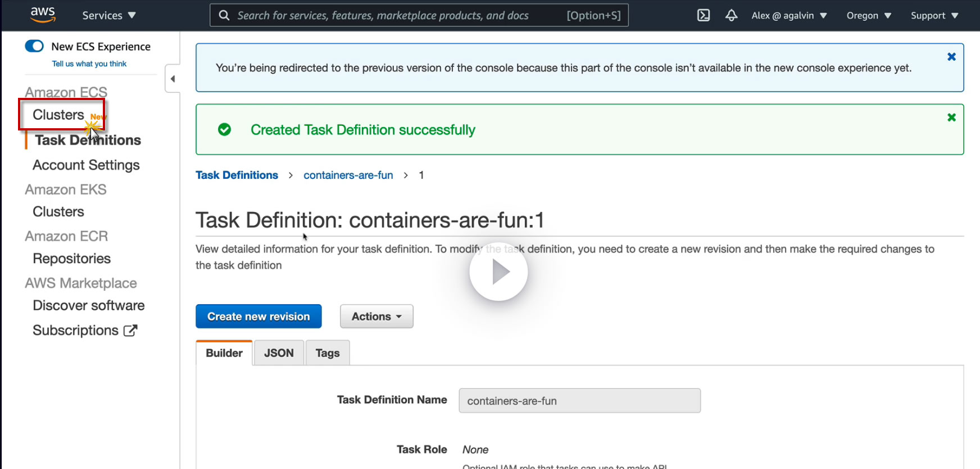The width and height of the screenshot is (980, 469).
Task: Select the Tags tab
Action: 328,353
